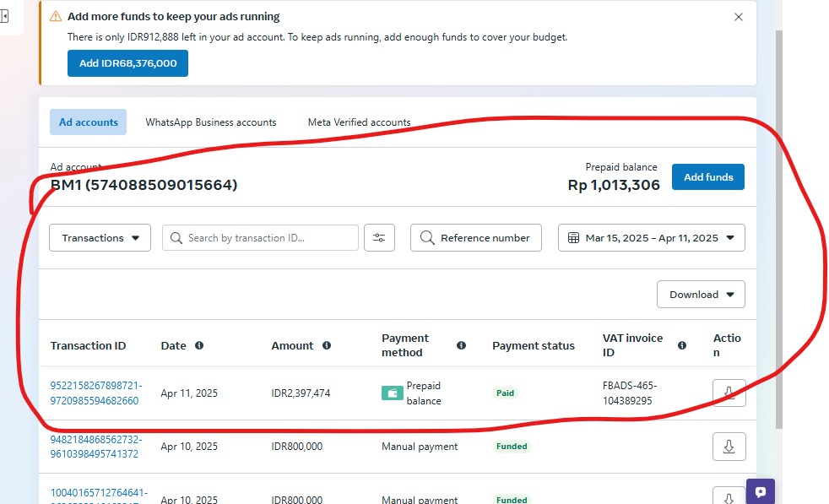Expand the Mar 15 – Apr 11 date range picker
This screenshot has width=829, height=504.
(x=651, y=238)
